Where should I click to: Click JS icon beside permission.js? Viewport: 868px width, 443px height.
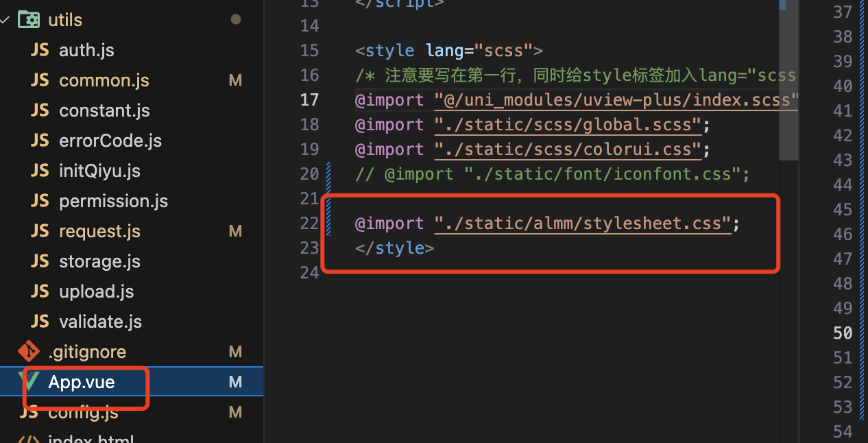(x=40, y=201)
